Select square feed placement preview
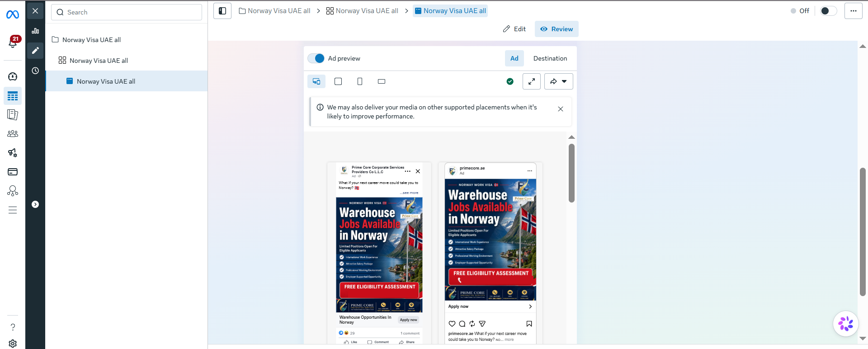The image size is (868, 349). (x=338, y=81)
